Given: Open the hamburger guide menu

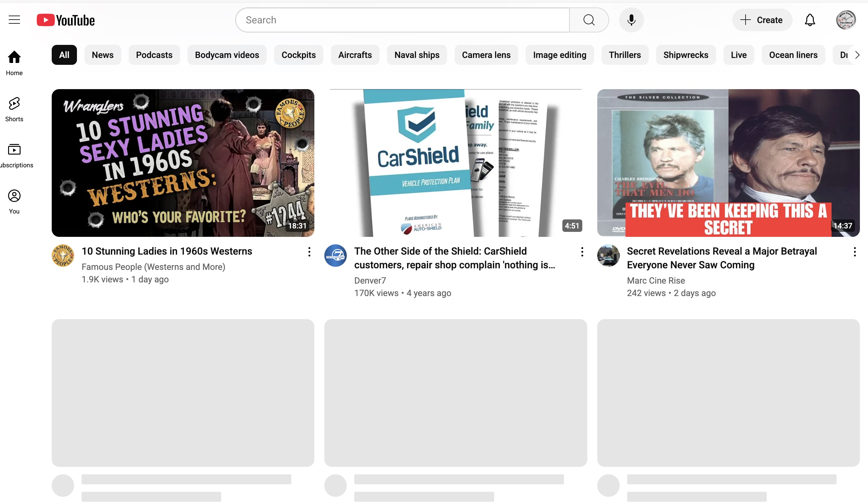Looking at the screenshot, I should click(x=14, y=20).
